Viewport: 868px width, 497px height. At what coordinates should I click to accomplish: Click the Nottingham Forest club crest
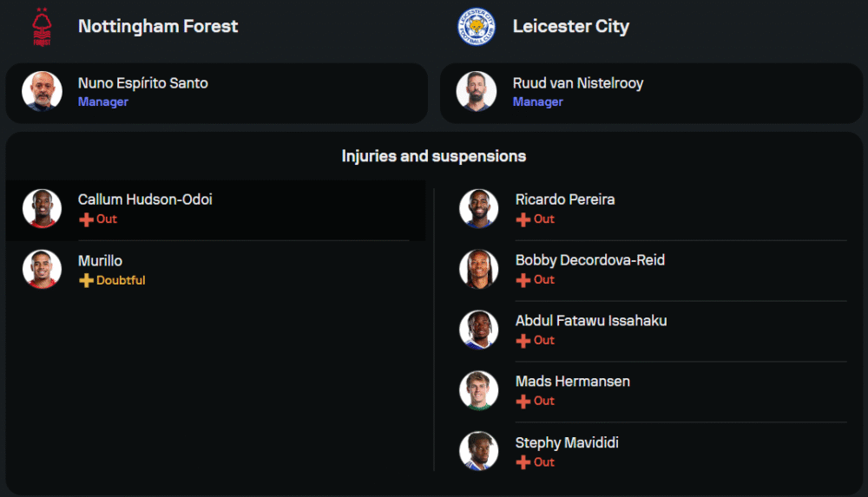pyautogui.click(x=42, y=27)
